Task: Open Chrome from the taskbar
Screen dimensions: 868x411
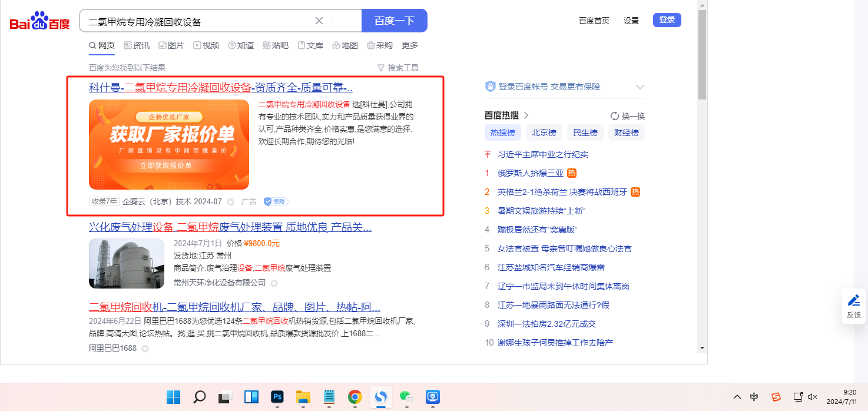Action: pyautogui.click(x=355, y=397)
